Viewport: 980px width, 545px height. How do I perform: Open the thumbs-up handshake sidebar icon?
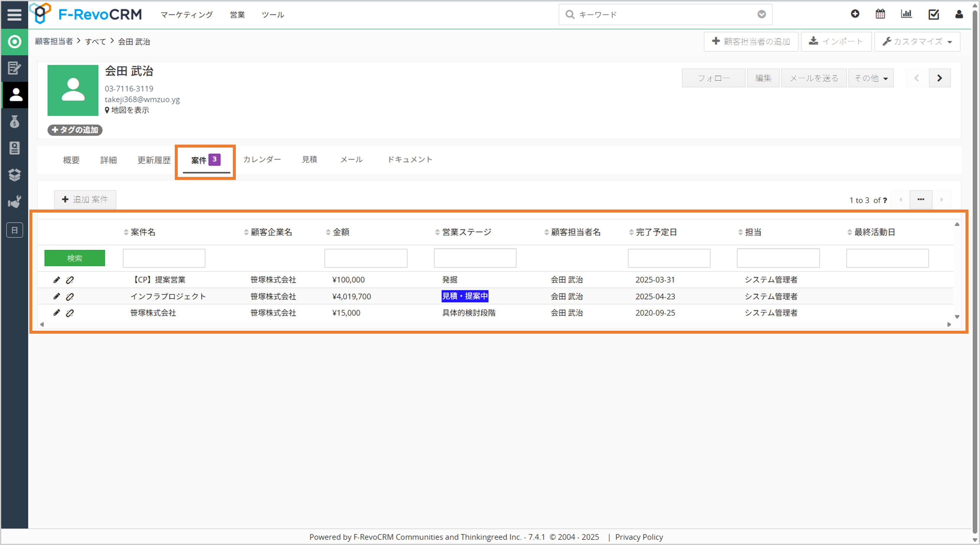15,202
